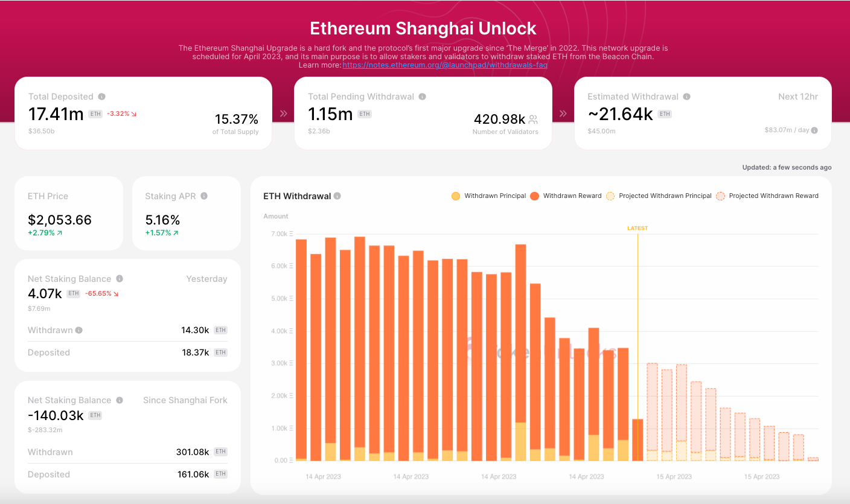Click the ETH badge beside 14.30k withdrawn
This screenshot has height=504, width=850.
[x=220, y=330]
